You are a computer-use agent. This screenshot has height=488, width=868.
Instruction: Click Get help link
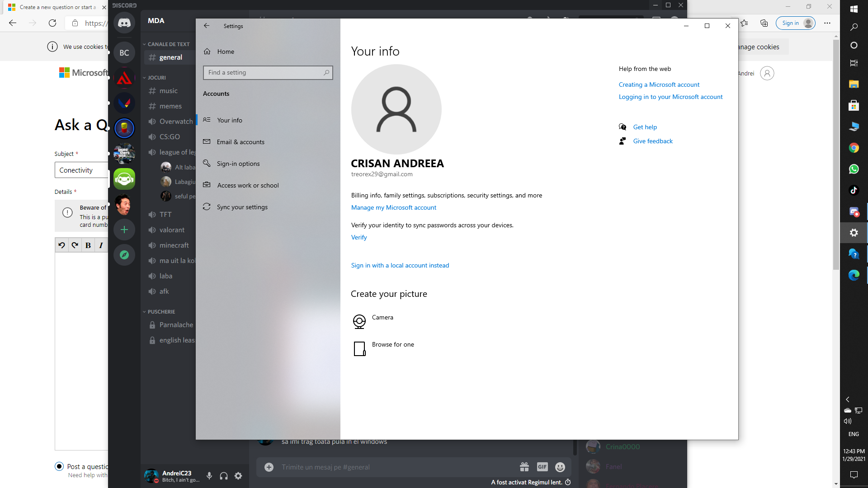(x=645, y=127)
